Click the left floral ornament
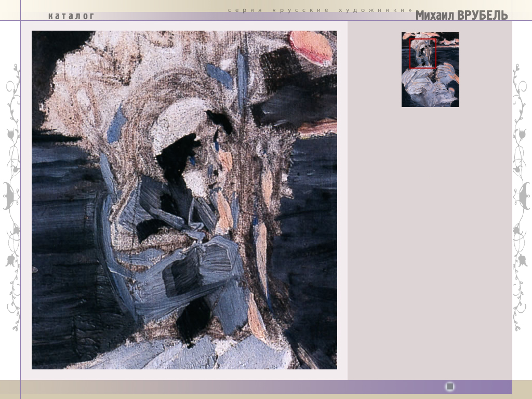Screen dimensions: 532x399 (11, 197)
